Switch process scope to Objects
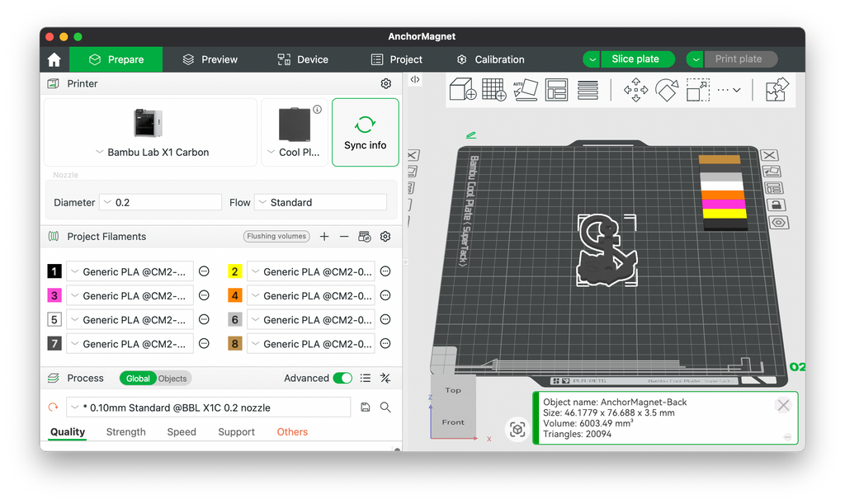Image resolution: width=845 pixels, height=504 pixels. coord(172,378)
